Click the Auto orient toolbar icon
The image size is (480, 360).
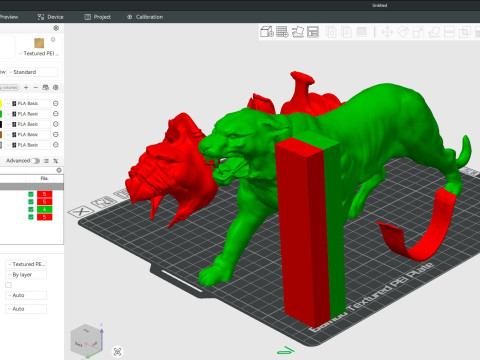298,32
